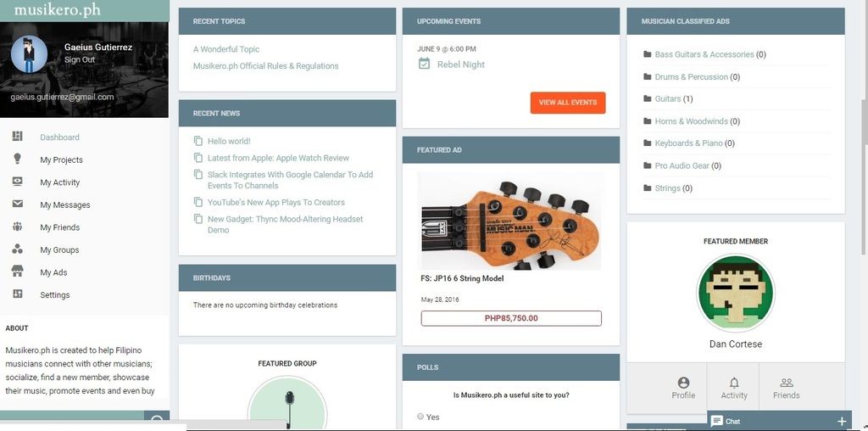Image resolution: width=868 pixels, height=431 pixels.
Task: Open the My Messages envelope icon
Action: (17, 204)
